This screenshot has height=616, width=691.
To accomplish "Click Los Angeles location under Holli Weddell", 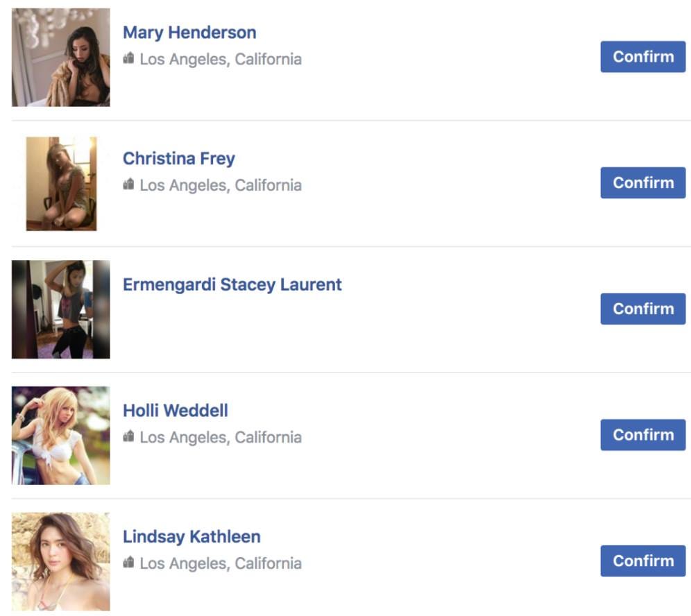I will [x=221, y=438].
